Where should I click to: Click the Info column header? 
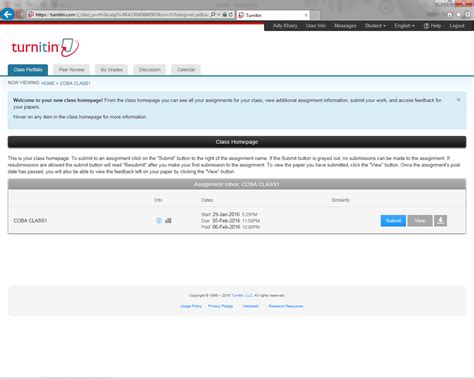point(158,200)
